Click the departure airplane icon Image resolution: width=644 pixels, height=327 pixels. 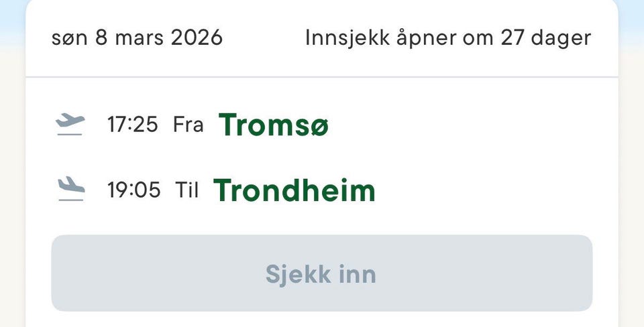point(70,124)
